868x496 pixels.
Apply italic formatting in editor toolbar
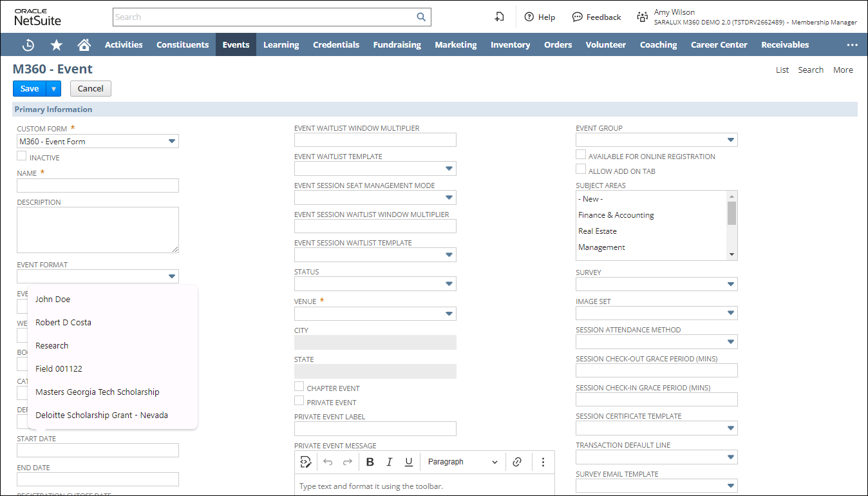click(389, 462)
